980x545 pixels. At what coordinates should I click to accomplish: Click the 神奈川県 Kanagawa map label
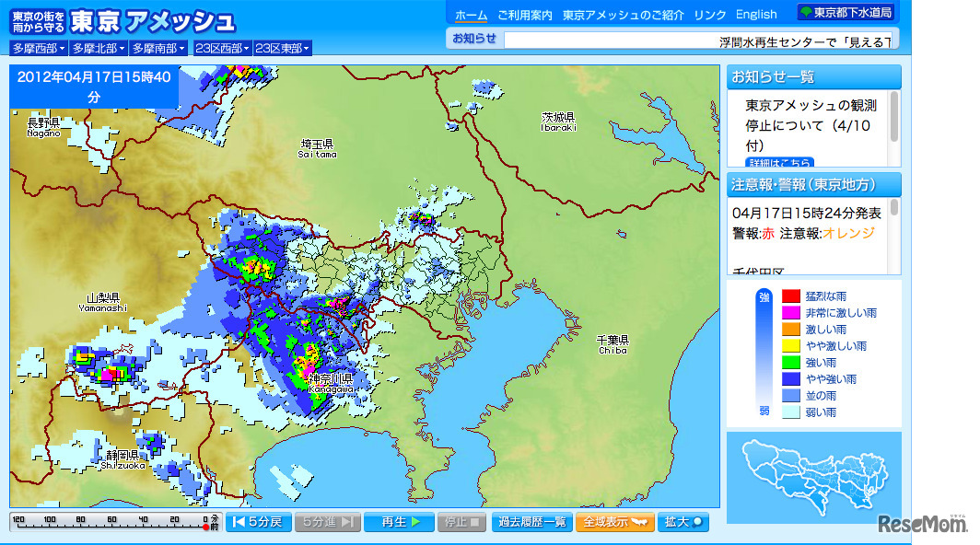(x=331, y=383)
